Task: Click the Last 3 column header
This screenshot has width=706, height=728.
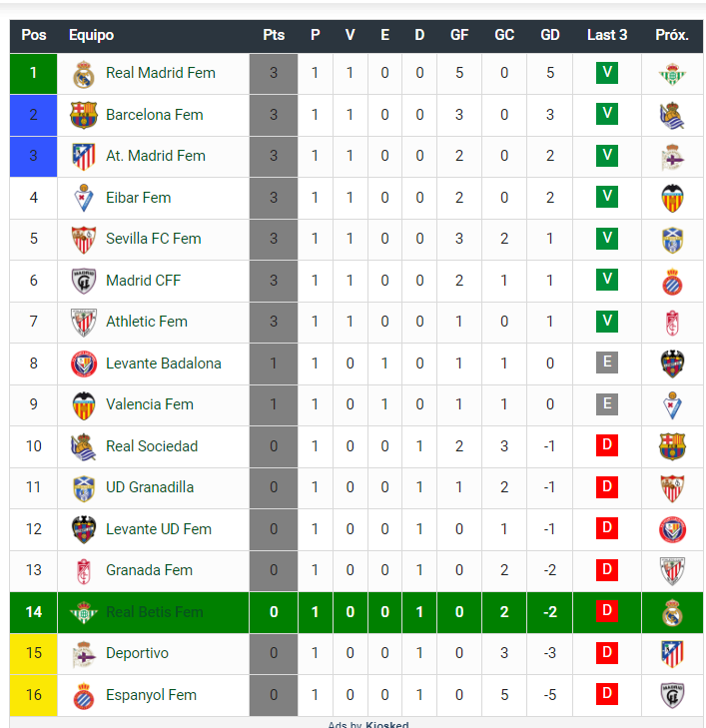Action: click(x=607, y=35)
